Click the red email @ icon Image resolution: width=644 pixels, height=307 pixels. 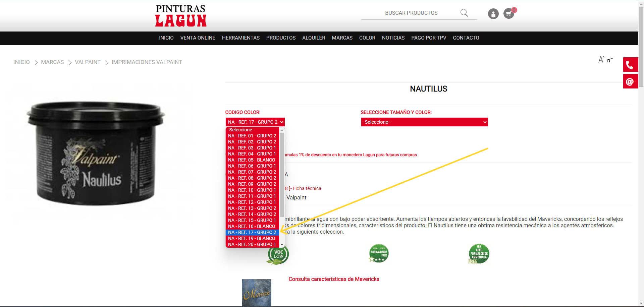(630, 82)
